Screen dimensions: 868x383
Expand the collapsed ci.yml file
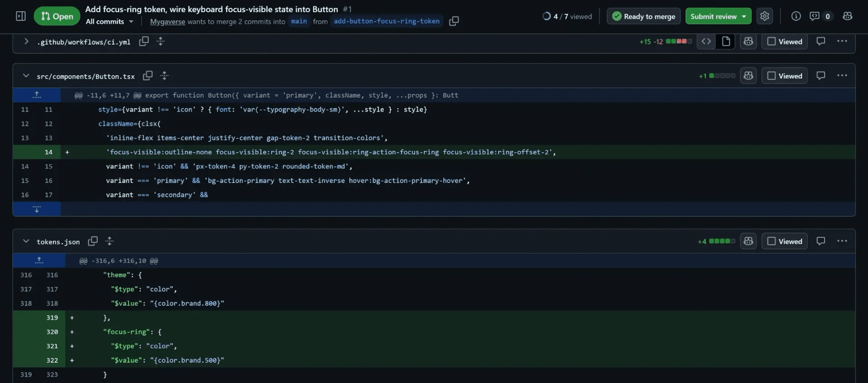click(26, 41)
